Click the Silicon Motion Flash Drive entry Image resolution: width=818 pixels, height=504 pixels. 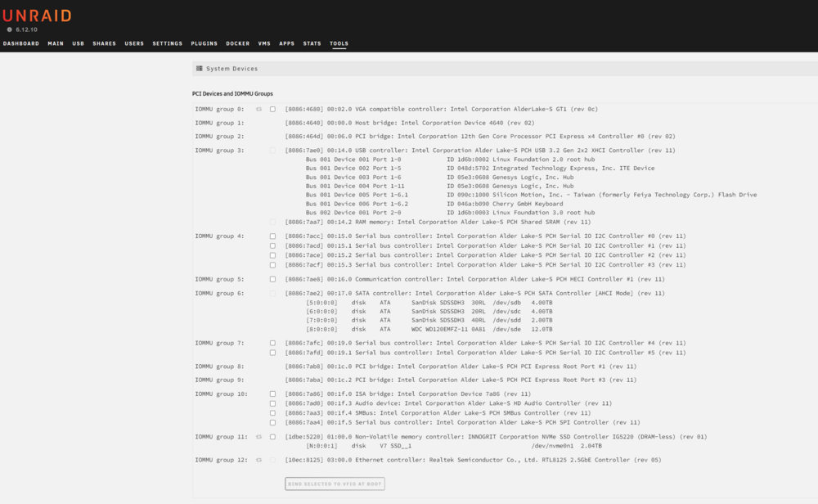[x=531, y=195]
